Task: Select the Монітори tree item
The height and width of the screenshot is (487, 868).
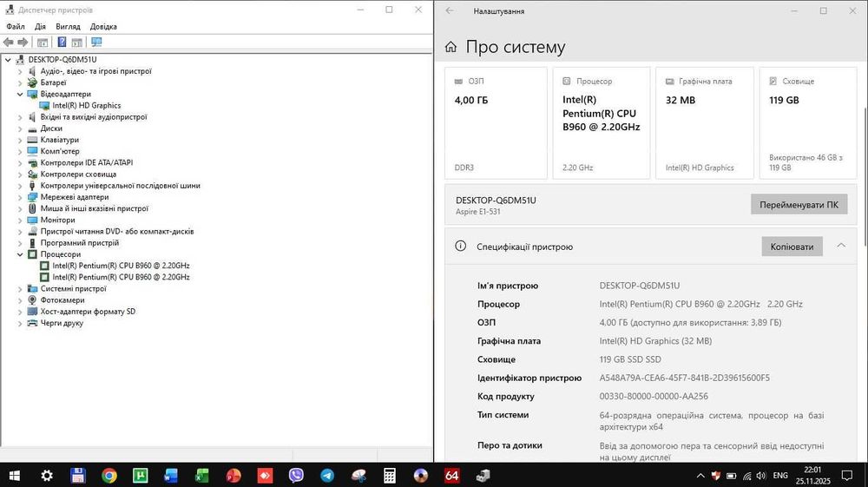Action: tap(57, 220)
